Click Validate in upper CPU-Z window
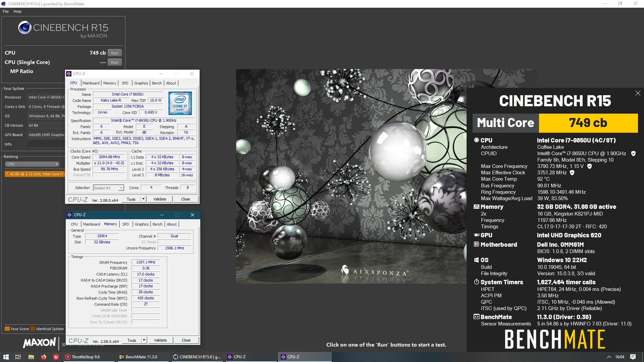 pos(160,199)
